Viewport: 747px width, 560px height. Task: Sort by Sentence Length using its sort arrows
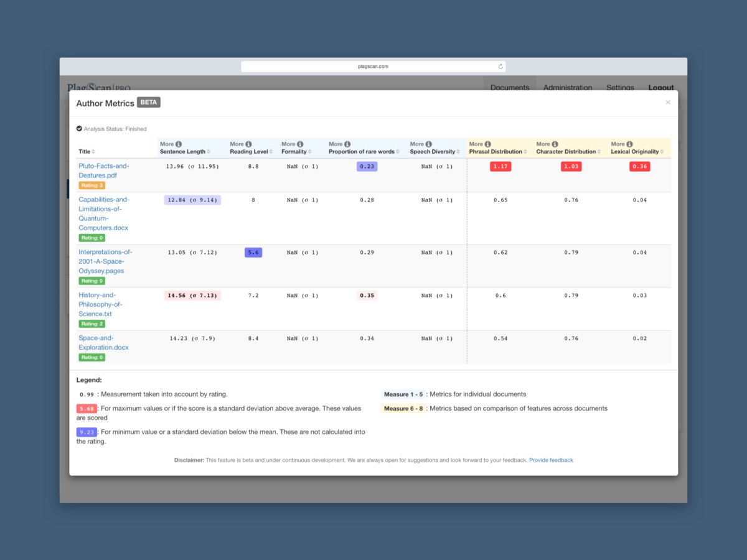click(x=209, y=152)
